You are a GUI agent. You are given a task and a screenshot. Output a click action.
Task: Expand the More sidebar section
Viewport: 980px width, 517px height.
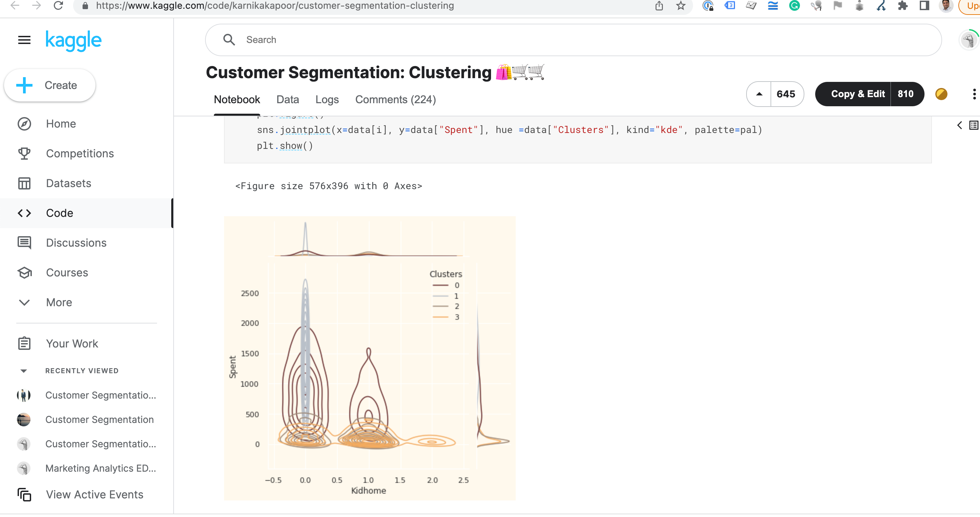tap(59, 302)
